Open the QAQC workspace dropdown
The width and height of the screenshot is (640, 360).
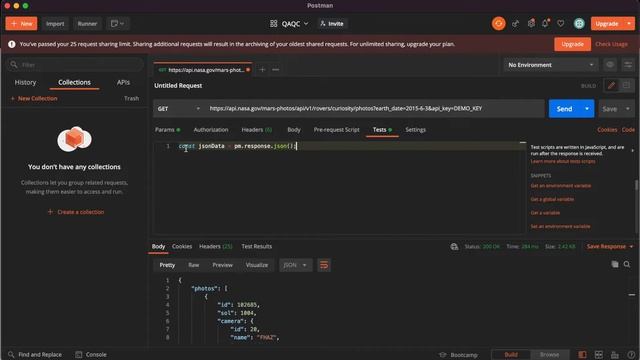point(295,24)
